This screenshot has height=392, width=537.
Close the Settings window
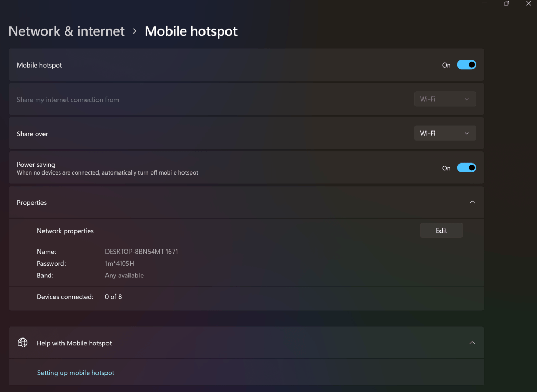tap(529, 3)
